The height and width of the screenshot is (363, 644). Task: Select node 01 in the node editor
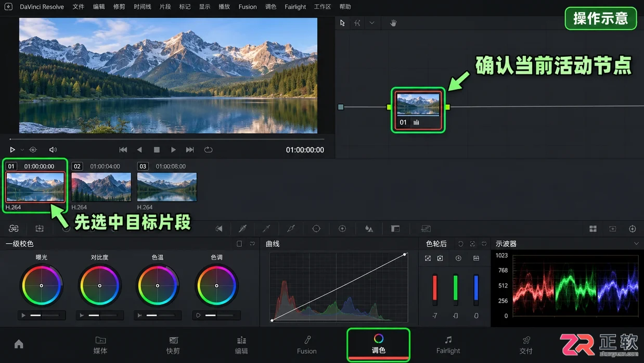point(418,110)
